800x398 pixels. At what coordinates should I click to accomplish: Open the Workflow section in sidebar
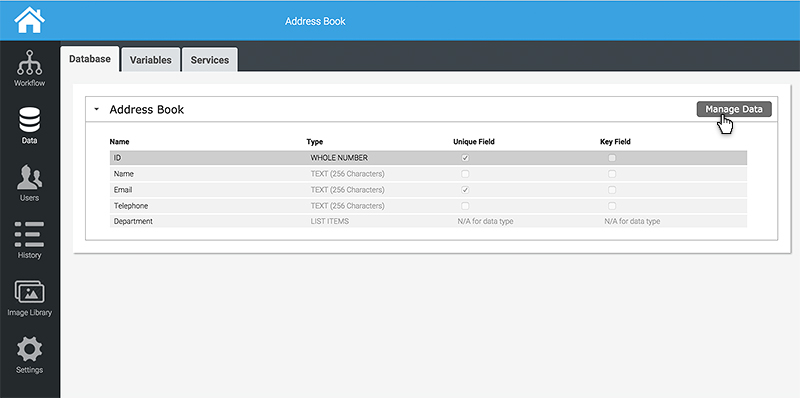[30, 68]
